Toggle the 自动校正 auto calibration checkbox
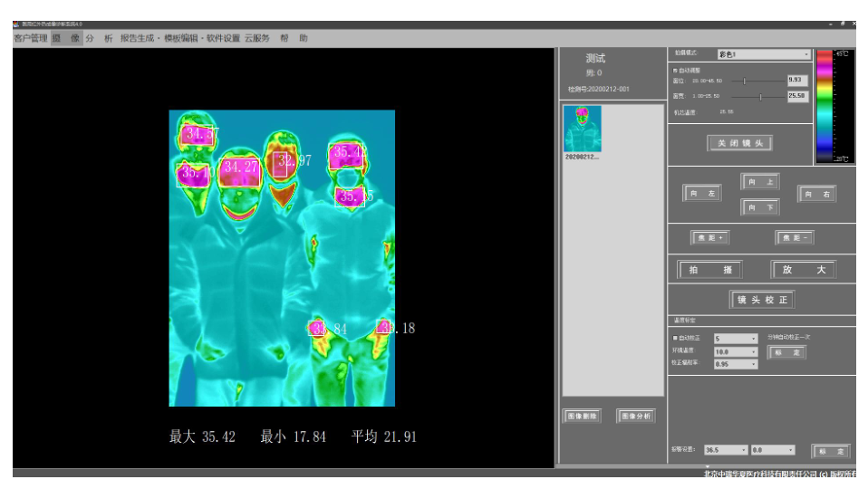This screenshot has height=489, width=868. [675, 338]
